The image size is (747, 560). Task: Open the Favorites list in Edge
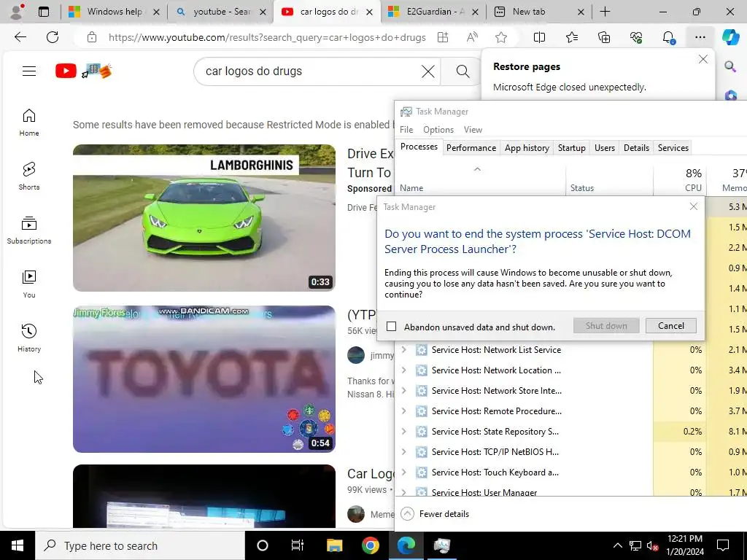coord(572,37)
